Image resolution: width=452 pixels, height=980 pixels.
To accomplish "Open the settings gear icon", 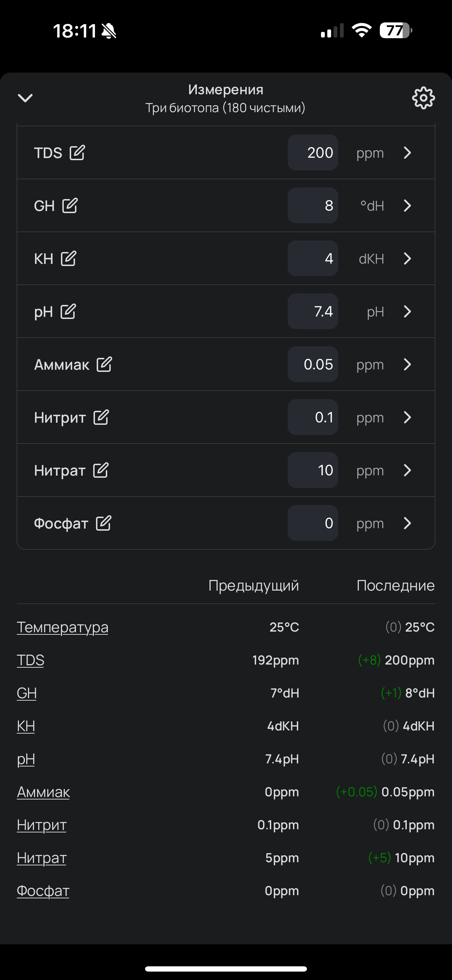I will pos(423,98).
